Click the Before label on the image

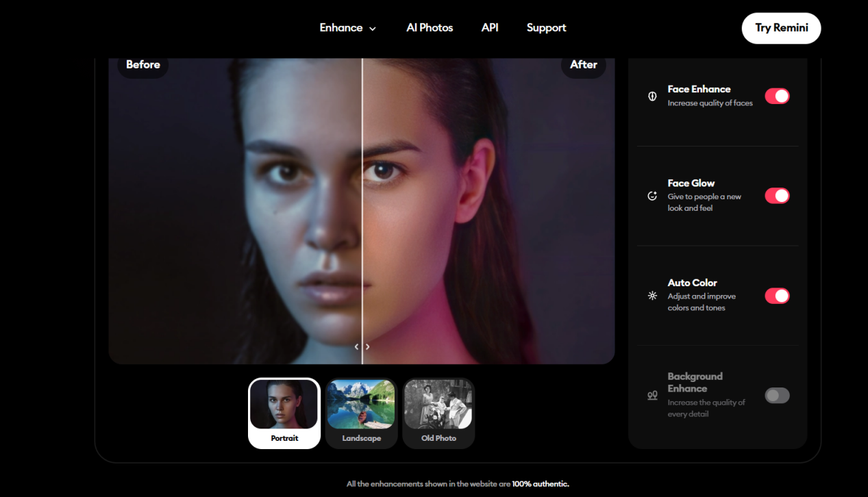click(143, 65)
